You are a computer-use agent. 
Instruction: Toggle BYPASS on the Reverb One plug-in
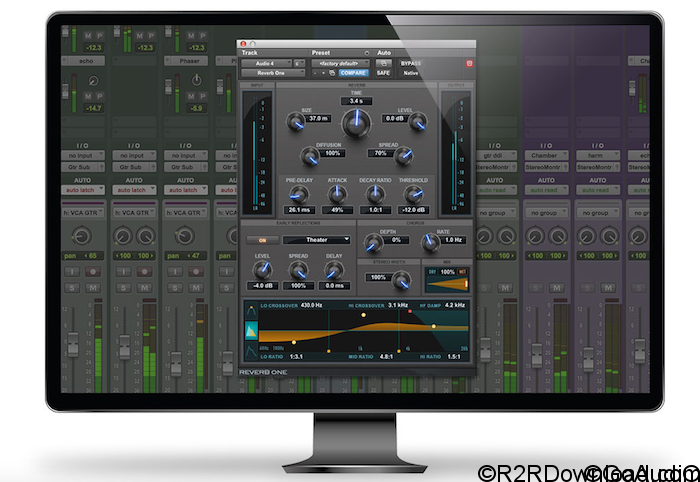click(411, 63)
